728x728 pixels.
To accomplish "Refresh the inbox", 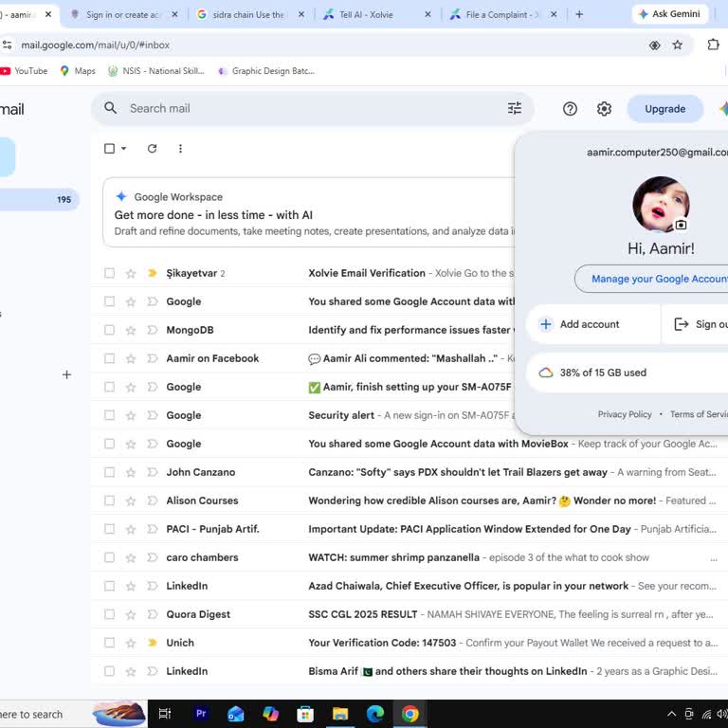I will point(152,149).
